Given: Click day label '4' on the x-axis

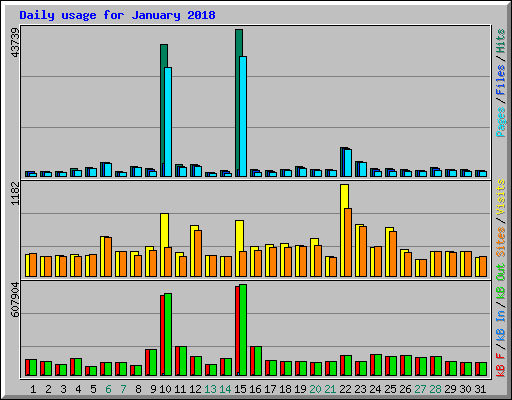Looking at the screenshot, I should (78, 389).
